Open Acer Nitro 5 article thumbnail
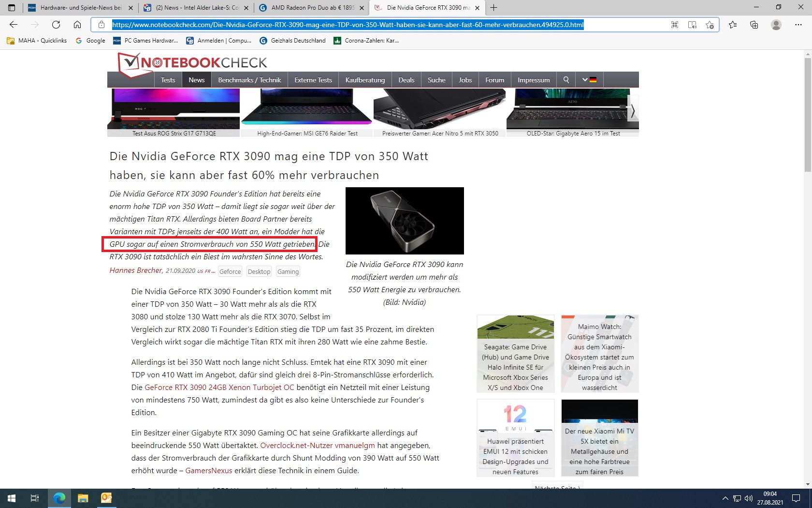The width and height of the screenshot is (812, 508). click(440, 113)
